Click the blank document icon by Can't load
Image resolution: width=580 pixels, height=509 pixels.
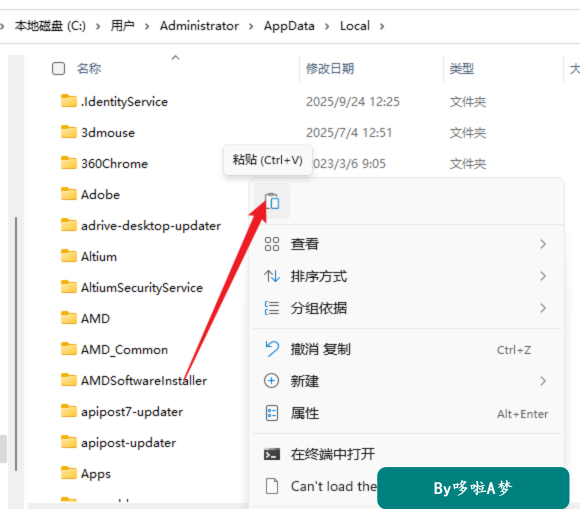coord(272,486)
